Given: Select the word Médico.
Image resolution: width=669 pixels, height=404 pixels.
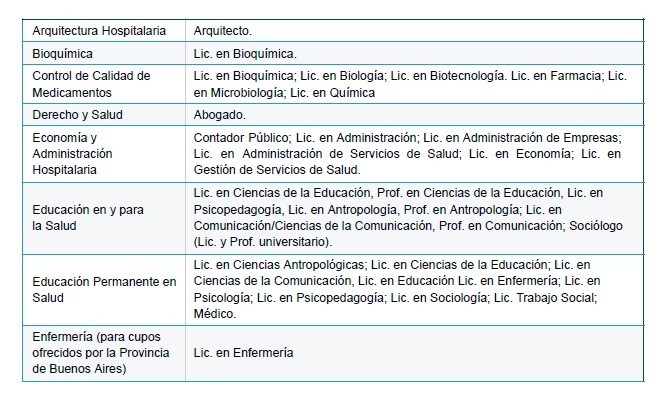Looking at the screenshot, I should point(215,313).
